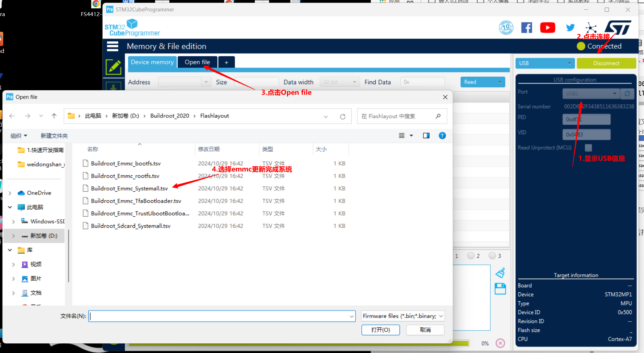
Task: Click the Flashlayout search box
Action: (x=402, y=116)
